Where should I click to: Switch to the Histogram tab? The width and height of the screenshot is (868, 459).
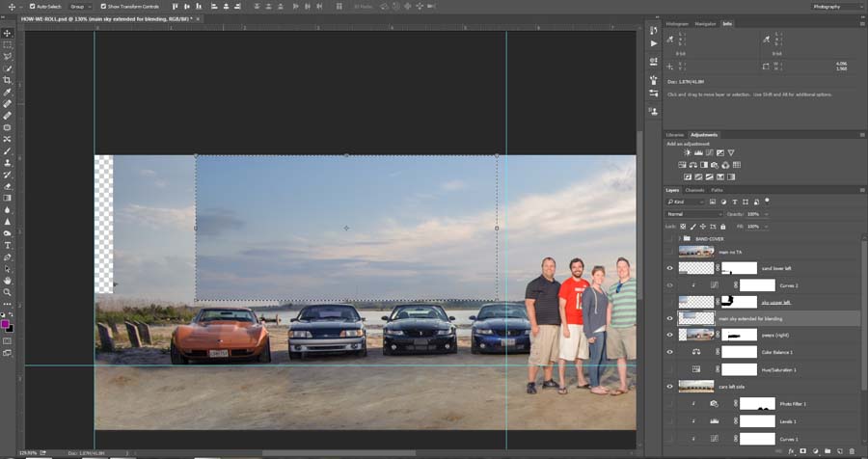(677, 24)
